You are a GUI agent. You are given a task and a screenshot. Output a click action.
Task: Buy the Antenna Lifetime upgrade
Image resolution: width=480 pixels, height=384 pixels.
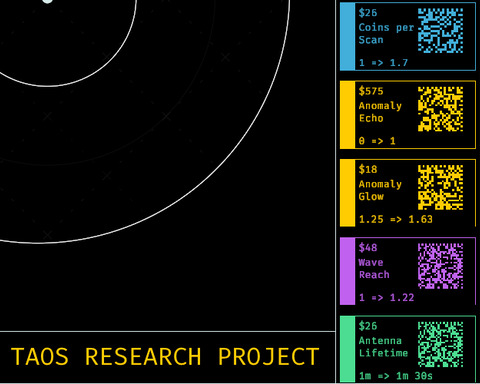[x=408, y=349]
